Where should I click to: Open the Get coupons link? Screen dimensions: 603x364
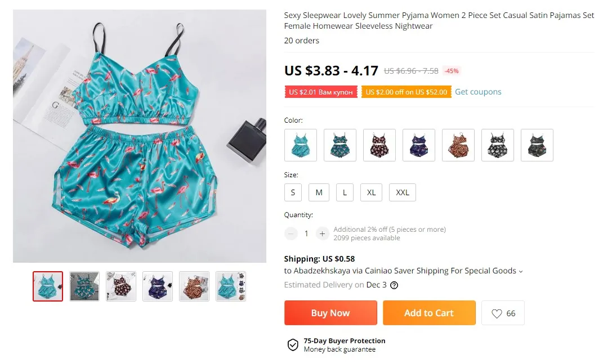(478, 92)
